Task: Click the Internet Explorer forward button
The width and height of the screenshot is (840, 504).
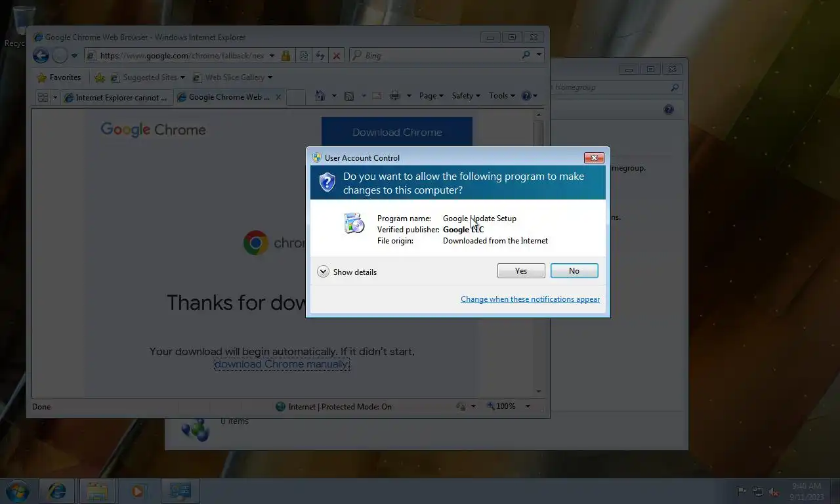Action: tap(60, 56)
